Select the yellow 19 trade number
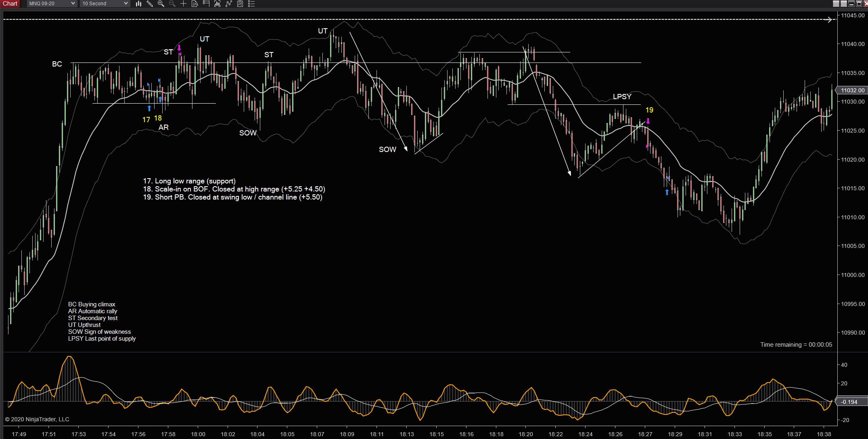 pyautogui.click(x=649, y=110)
